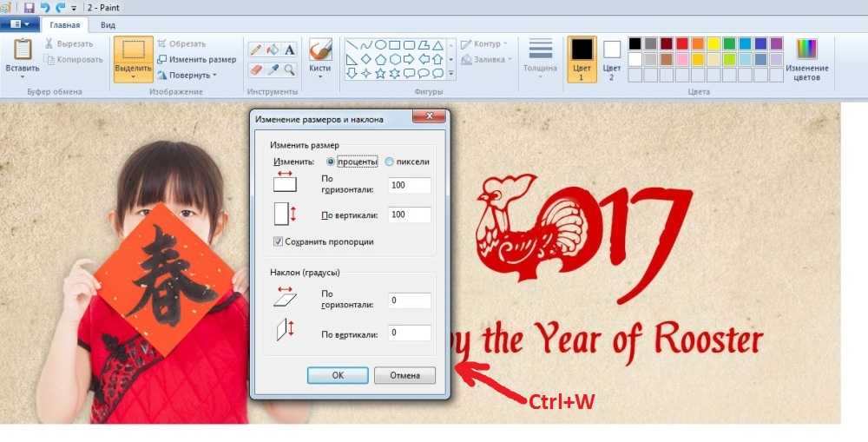Select the проценты radio button

331,162
